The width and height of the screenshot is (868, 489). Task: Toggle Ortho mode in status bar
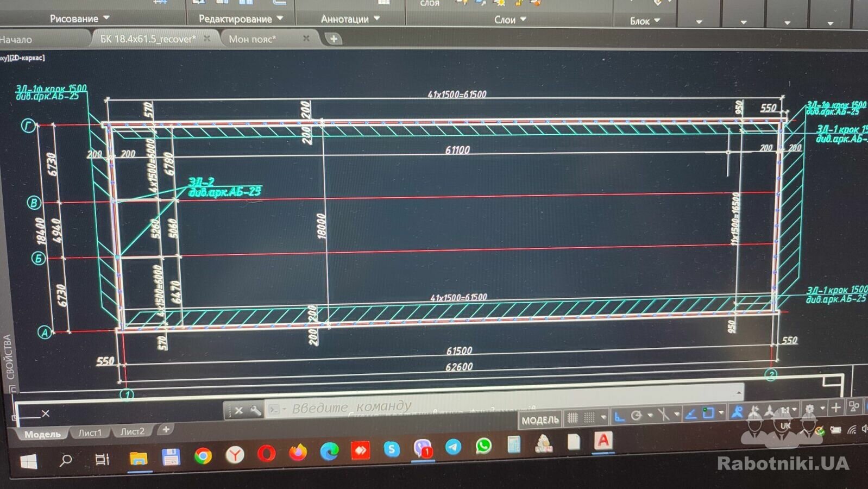pyautogui.click(x=619, y=416)
